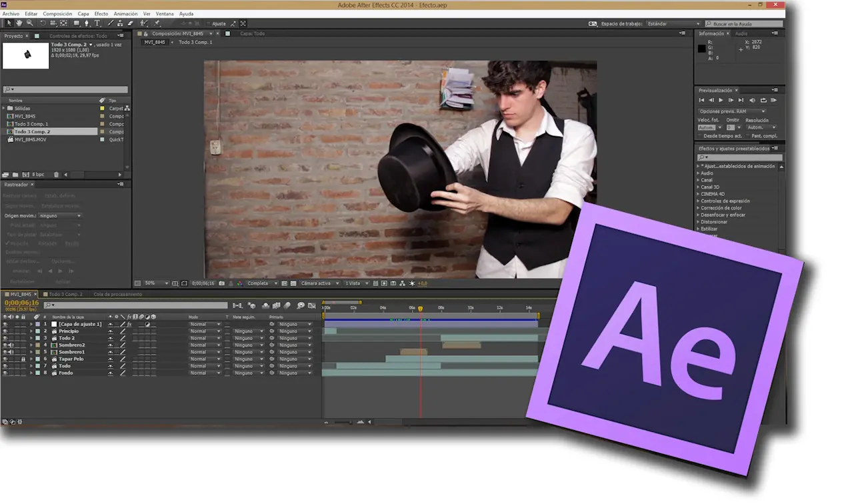Viewport: 846px width, 504px height.
Task: Open the Animación menu
Action: [x=125, y=13]
